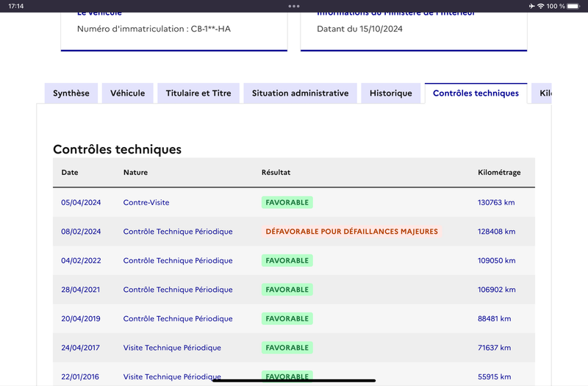Click the Datant du 15/10/2024 text
588x386 pixels.
[x=359, y=29]
